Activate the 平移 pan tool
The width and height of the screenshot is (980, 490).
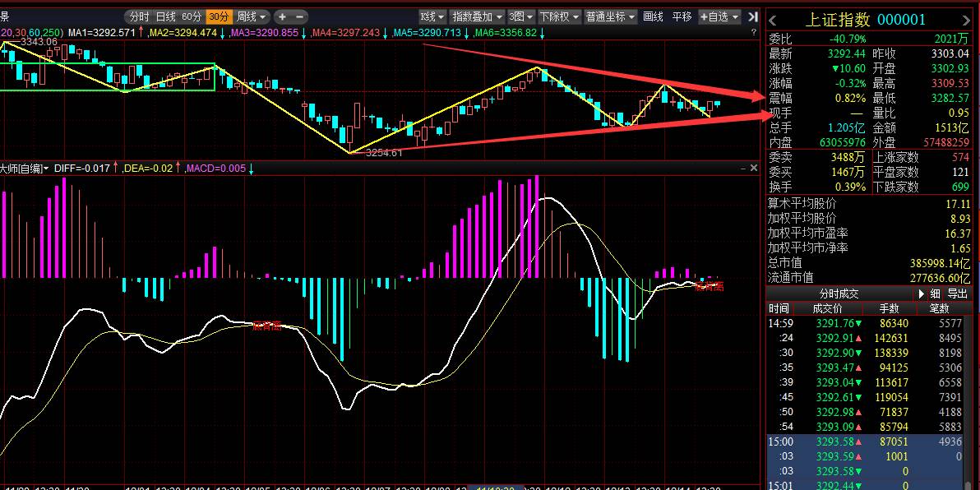pyautogui.click(x=682, y=17)
